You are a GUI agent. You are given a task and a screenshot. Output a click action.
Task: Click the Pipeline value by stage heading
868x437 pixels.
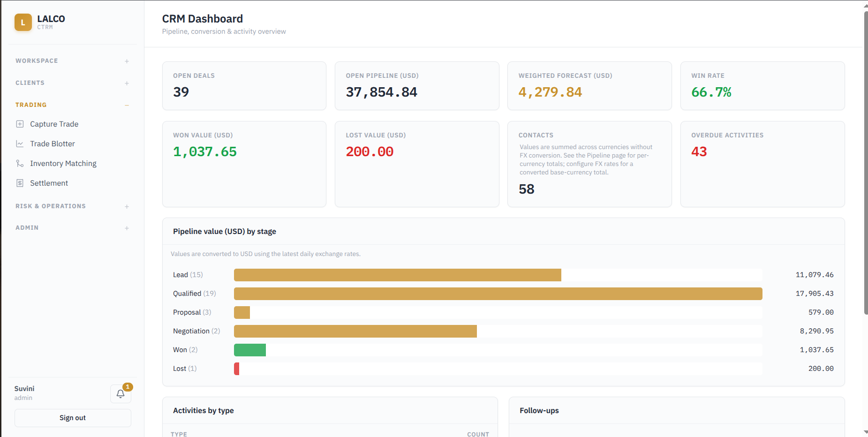pyautogui.click(x=225, y=232)
